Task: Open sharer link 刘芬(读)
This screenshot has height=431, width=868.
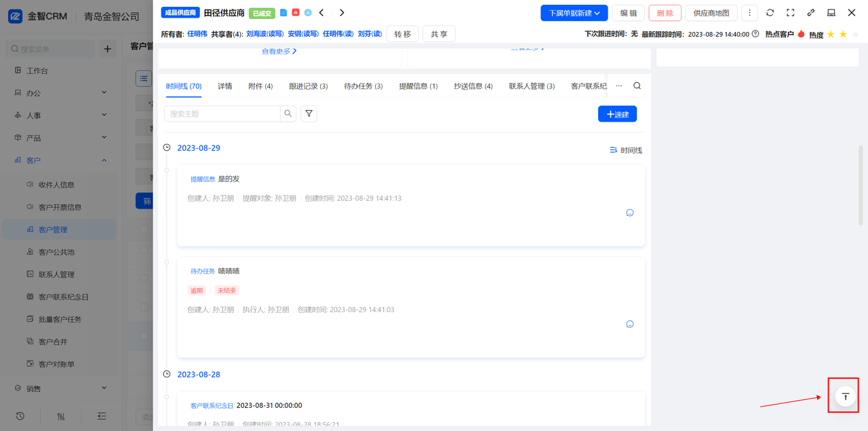Action: tap(370, 34)
